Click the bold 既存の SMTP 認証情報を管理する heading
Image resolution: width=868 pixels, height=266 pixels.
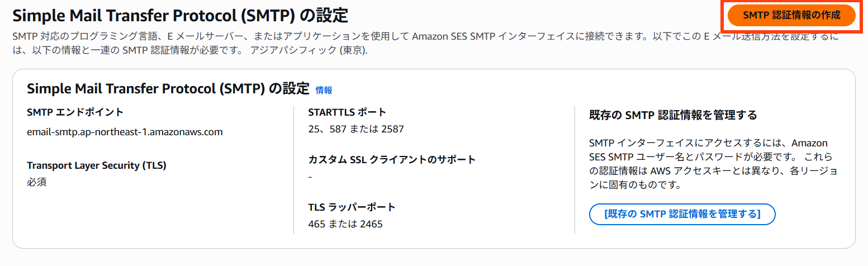(673, 116)
